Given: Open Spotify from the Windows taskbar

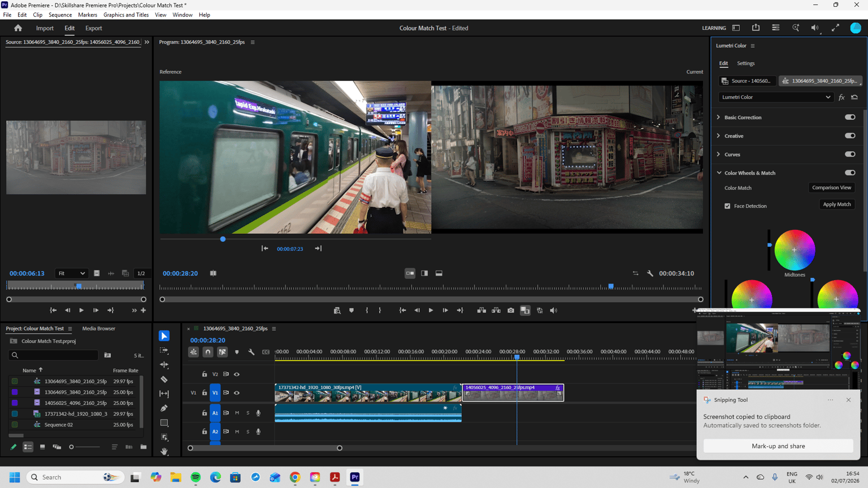Looking at the screenshot, I should pos(196,477).
